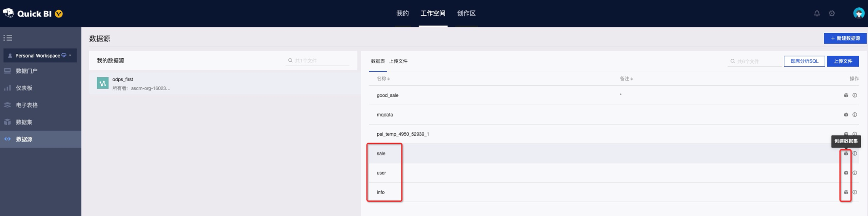Show info for mqdata table
The height and width of the screenshot is (216, 868).
tap(855, 115)
